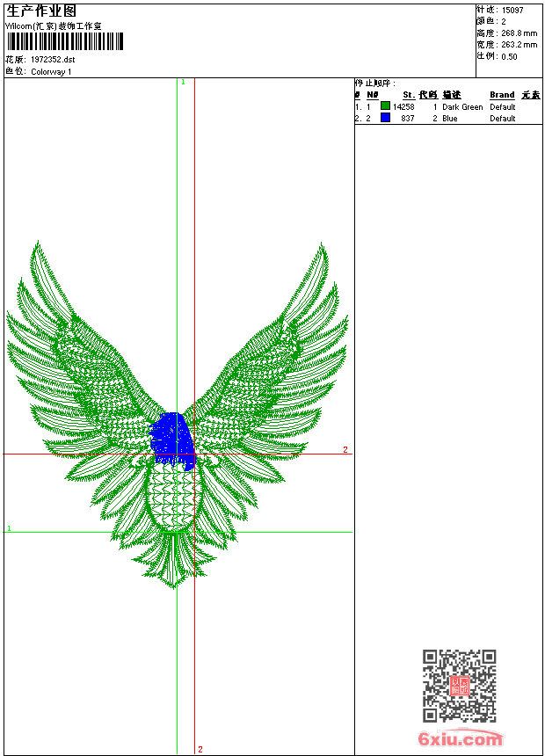This screenshot has height=756, width=545.
Task: Click the 生产作业图 title heading
Action: coord(41,11)
